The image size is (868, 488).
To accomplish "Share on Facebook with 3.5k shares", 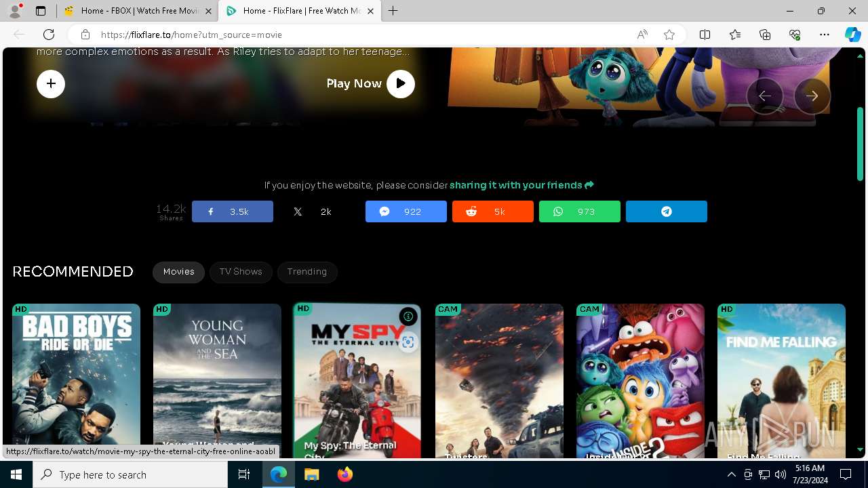I will click(233, 211).
